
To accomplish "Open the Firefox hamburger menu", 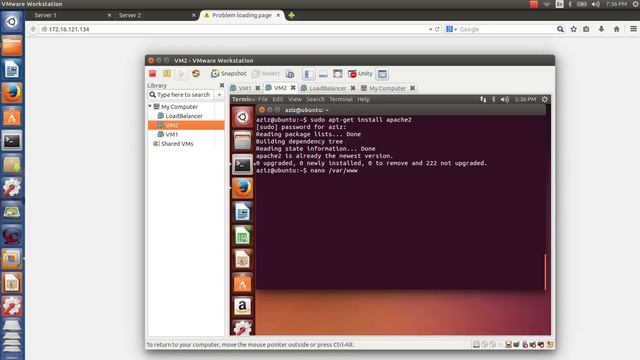I will pyautogui.click(x=633, y=29).
